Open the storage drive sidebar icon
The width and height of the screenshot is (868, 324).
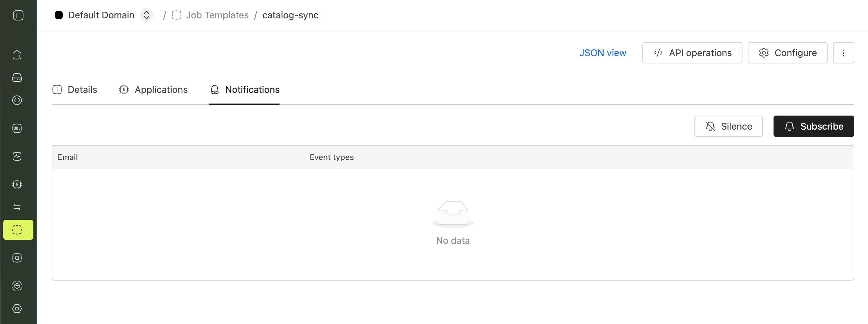[17, 77]
